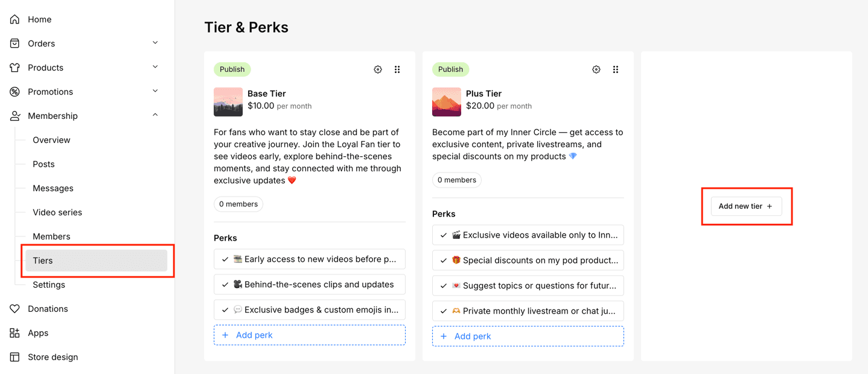Collapse the Membership section chevron
Screen dimensions: 868x374
[x=155, y=115]
